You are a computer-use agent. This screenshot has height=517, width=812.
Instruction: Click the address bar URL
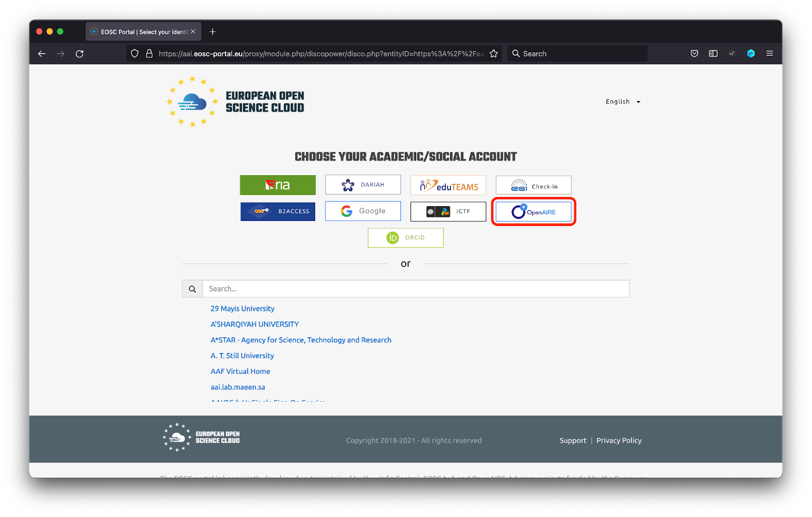321,54
